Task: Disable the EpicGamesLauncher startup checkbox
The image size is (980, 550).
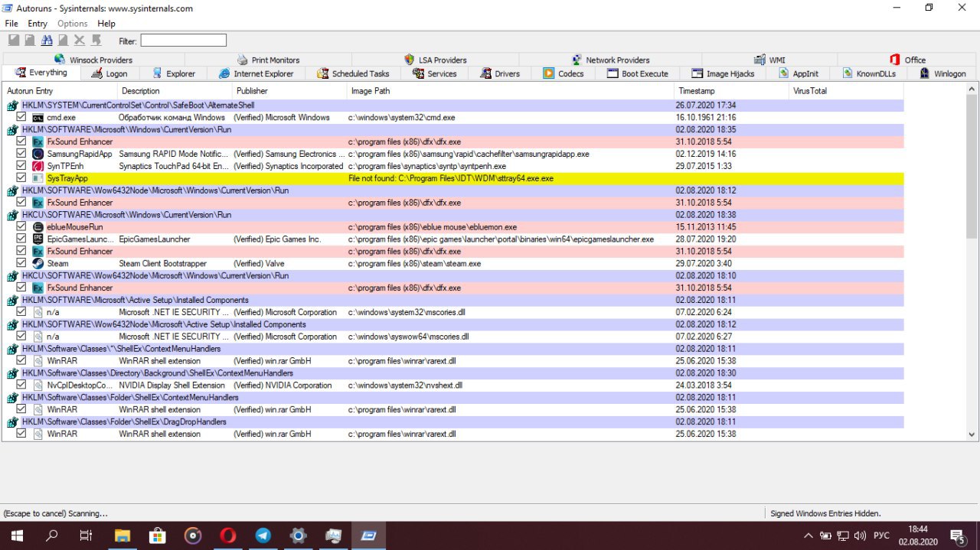Action: point(21,239)
